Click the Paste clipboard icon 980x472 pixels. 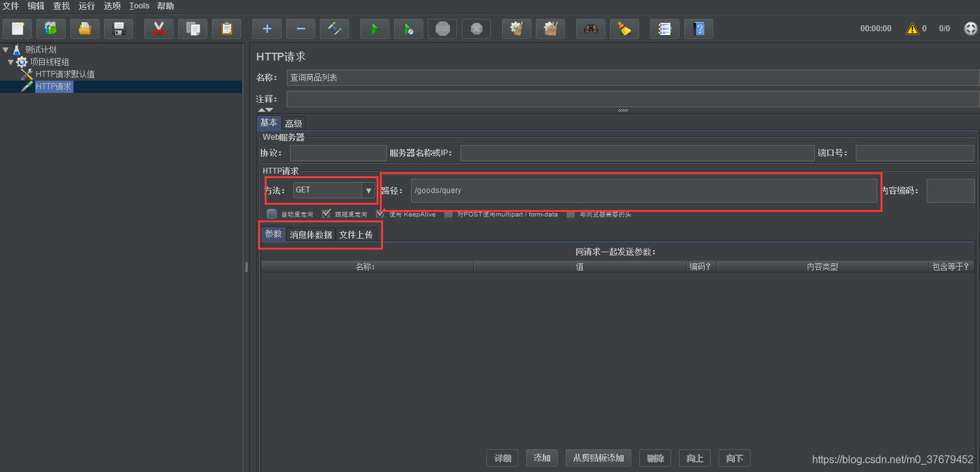[226, 29]
